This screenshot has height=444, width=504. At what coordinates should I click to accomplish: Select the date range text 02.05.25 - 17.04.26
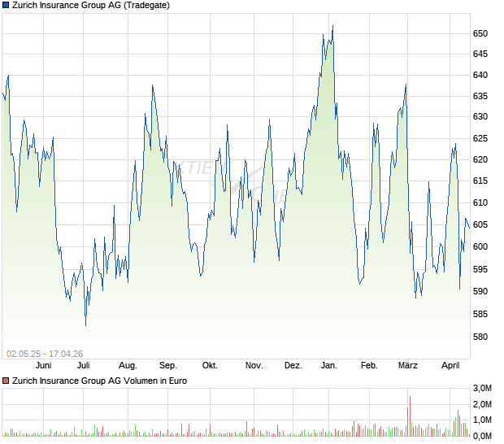pos(44,354)
